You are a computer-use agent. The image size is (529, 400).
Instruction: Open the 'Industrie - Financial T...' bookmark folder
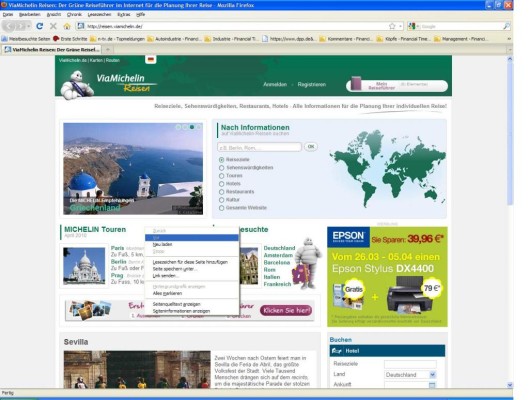(x=231, y=39)
